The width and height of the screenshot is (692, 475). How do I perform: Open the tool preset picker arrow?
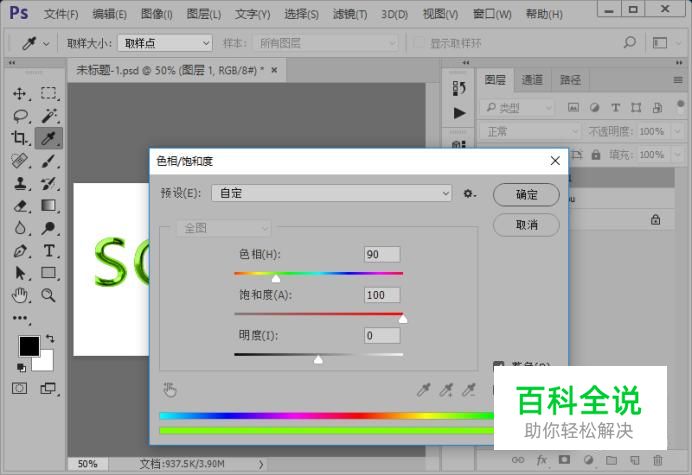pos(46,43)
